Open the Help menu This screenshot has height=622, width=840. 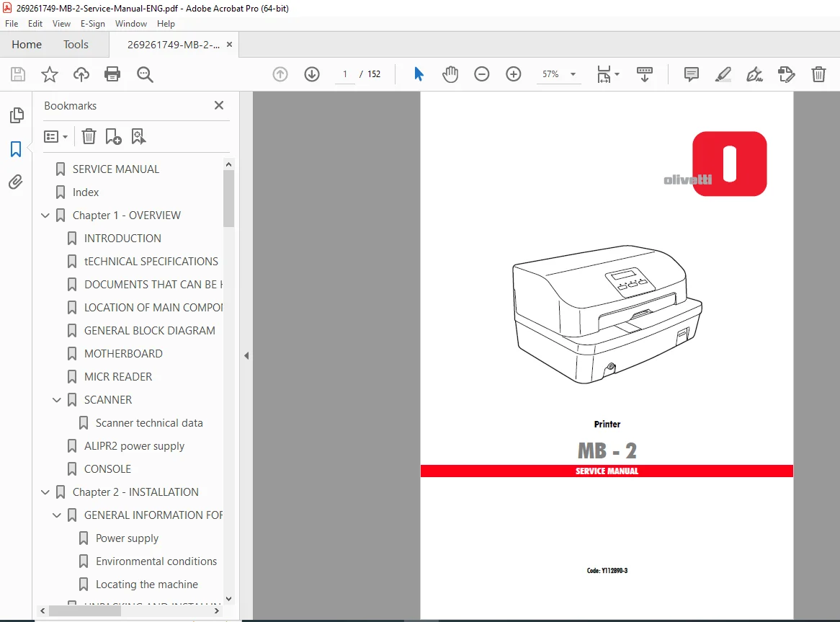pyautogui.click(x=166, y=24)
